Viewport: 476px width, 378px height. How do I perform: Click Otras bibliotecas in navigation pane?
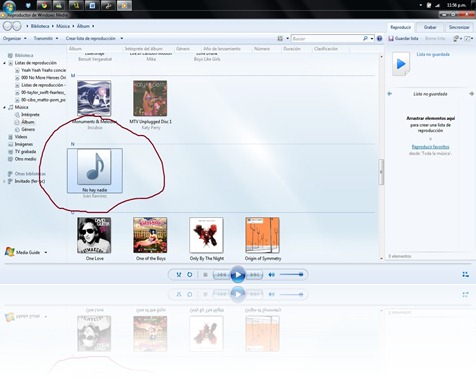(x=27, y=174)
